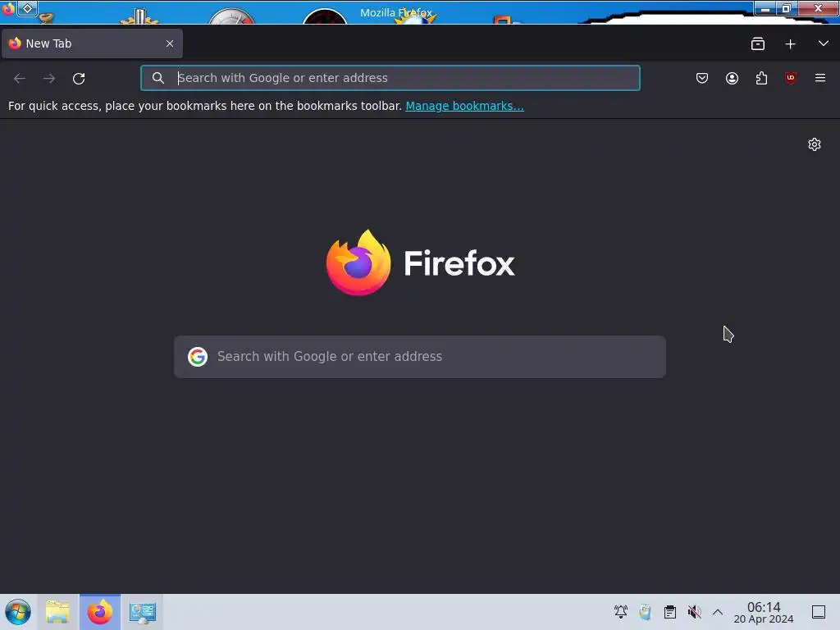Screen dimensions: 840x630
Task: Click the Google G icon in search box
Action: [x=198, y=357]
